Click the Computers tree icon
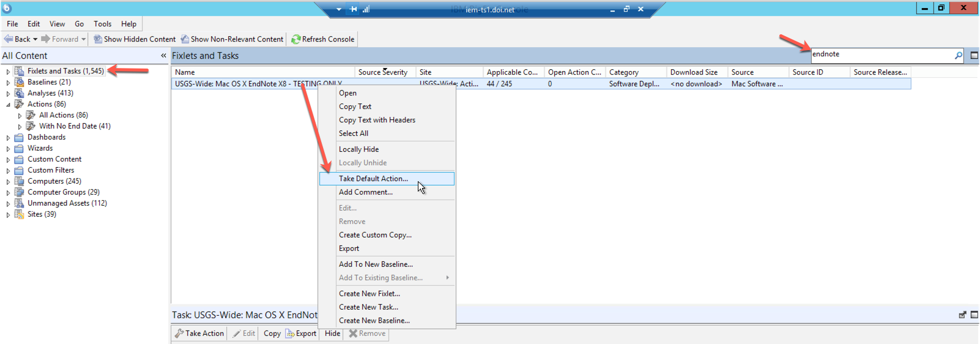The width and height of the screenshot is (980, 344). [x=19, y=181]
